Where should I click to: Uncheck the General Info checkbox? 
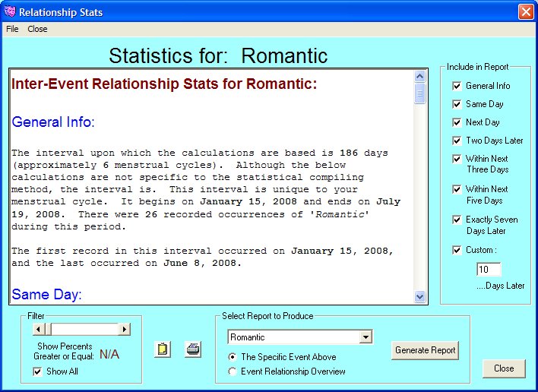457,86
